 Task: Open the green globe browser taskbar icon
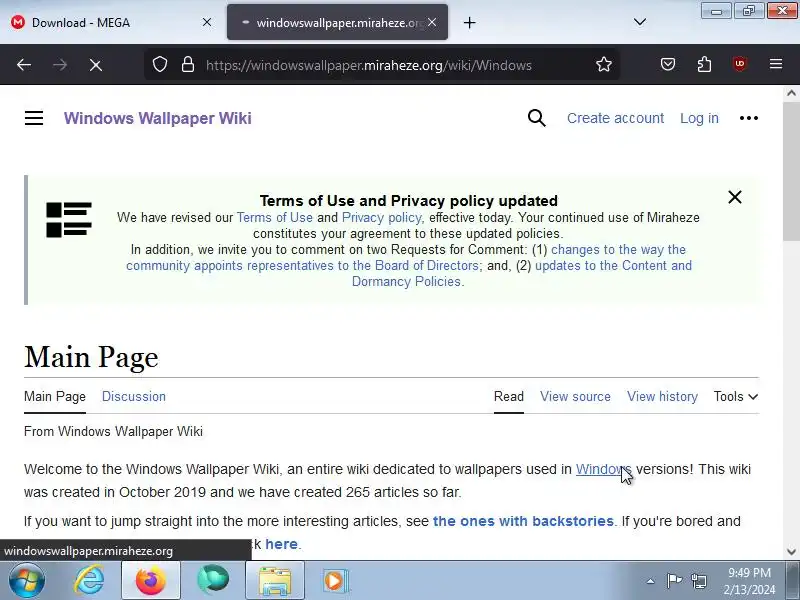(x=213, y=581)
